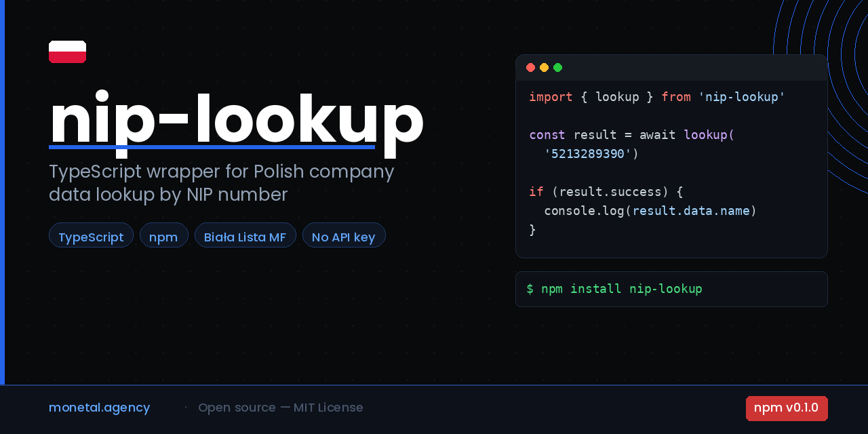Click the red window dot
Viewport: 868px width, 434px height.
[530, 67]
